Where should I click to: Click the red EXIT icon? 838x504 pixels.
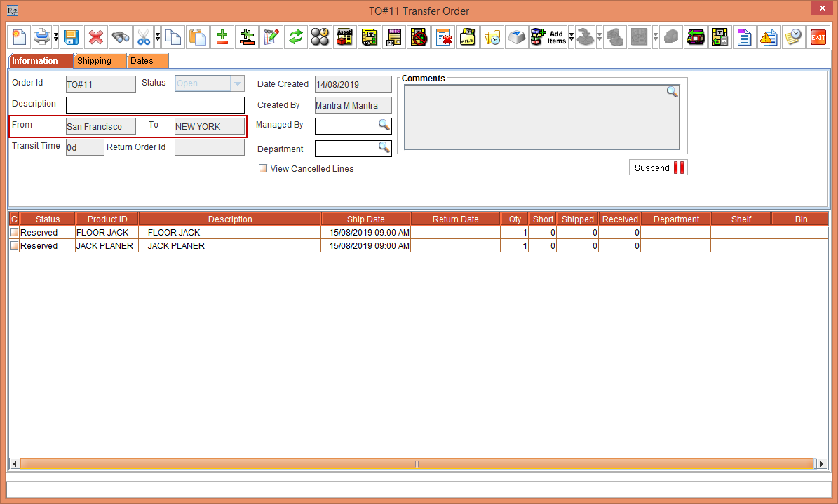(x=818, y=37)
